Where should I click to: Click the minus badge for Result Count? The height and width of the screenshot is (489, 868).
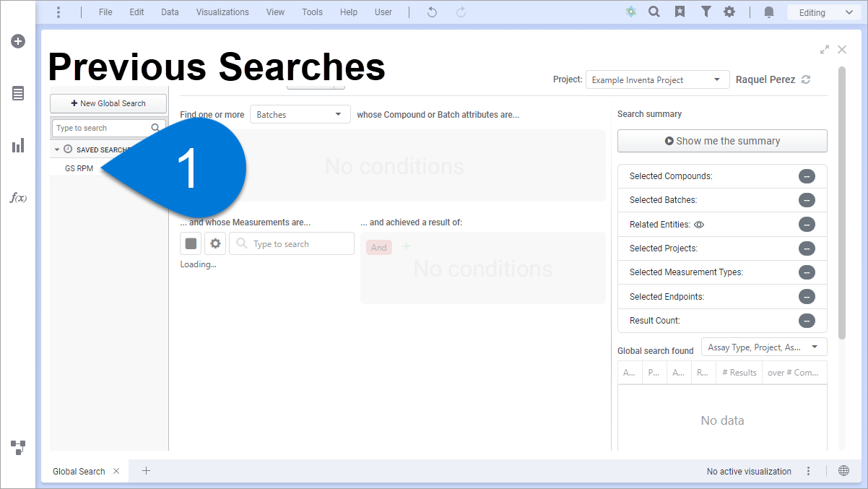tap(807, 321)
